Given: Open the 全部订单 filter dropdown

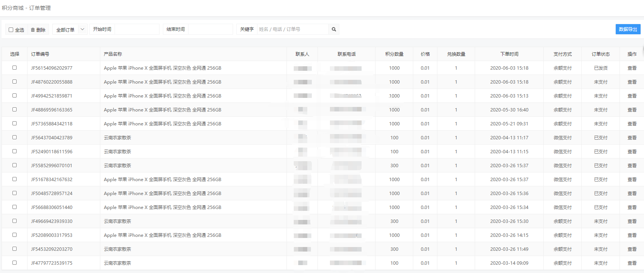Looking at the screenshot, I should pos(70,30).
